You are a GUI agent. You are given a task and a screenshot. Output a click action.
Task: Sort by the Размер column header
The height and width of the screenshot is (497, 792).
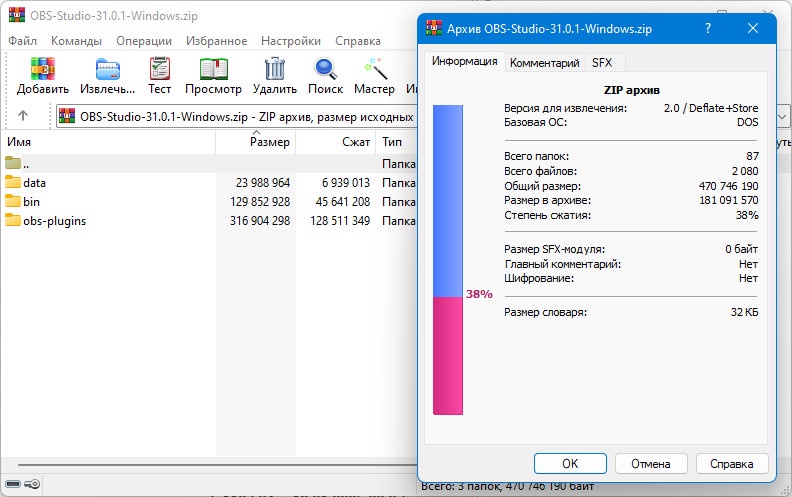pos(256,142)
